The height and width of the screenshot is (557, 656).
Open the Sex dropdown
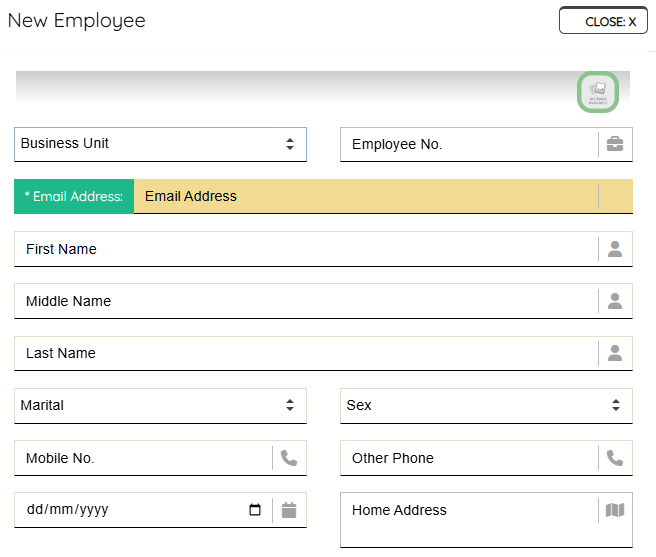486,406
